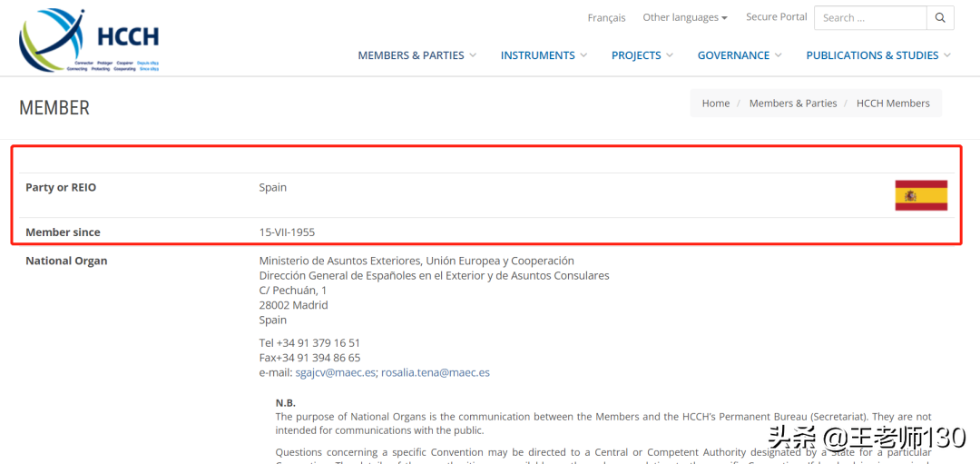This screenshot has height=464, width=980.
Task: Select the 'C/ Pechuán, 1' address line
Action: (292, 291)
